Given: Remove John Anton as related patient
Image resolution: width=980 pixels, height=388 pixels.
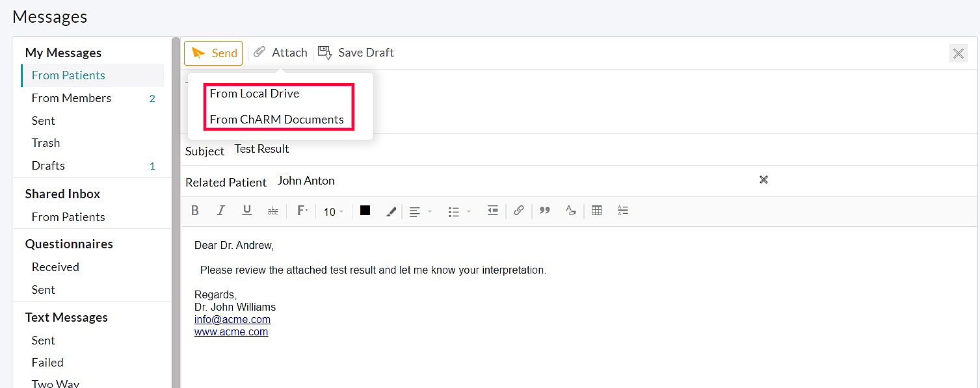Looking at the screenshot, I should point(763,180).
